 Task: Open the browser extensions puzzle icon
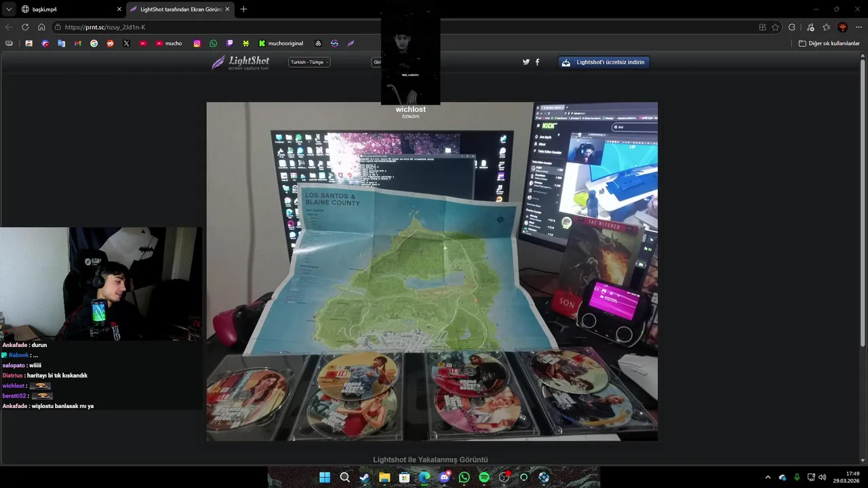[792, 27]
